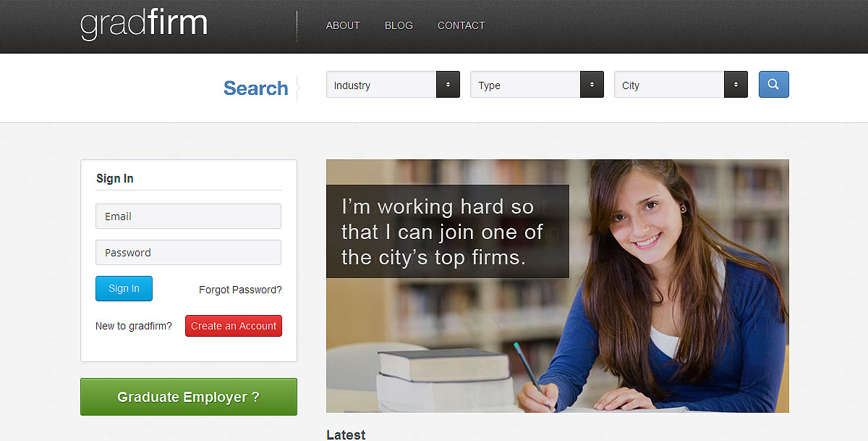This screenshot has height=441, width=868.
Task: Click the gradfirm logo
Action: (x=144, y=25)
